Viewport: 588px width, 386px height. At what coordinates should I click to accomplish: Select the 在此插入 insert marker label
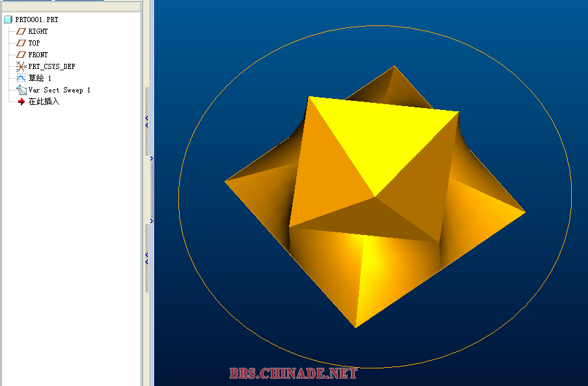(44, 102)
